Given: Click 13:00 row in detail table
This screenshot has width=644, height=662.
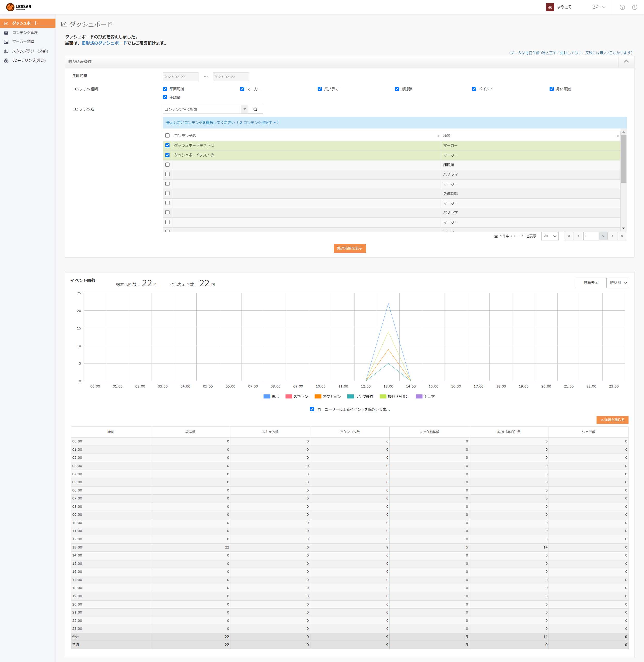Looking at the screenshot, I should click(x=350, y=547).
